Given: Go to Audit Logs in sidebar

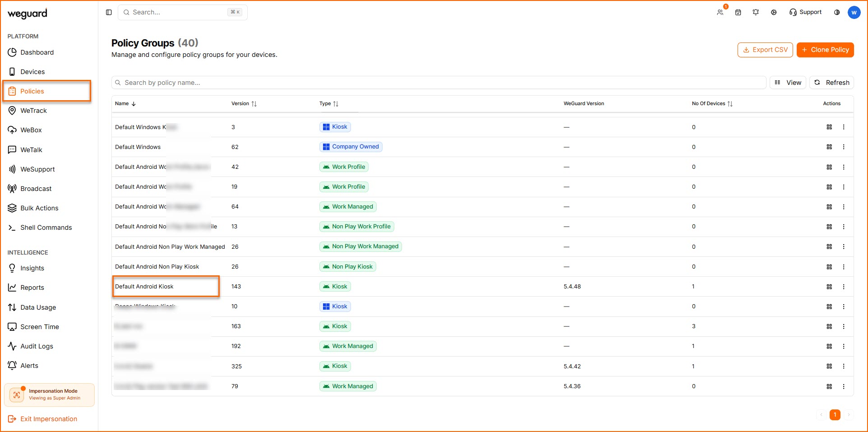Looking at the screenshot, I should [x=37, y=346].
